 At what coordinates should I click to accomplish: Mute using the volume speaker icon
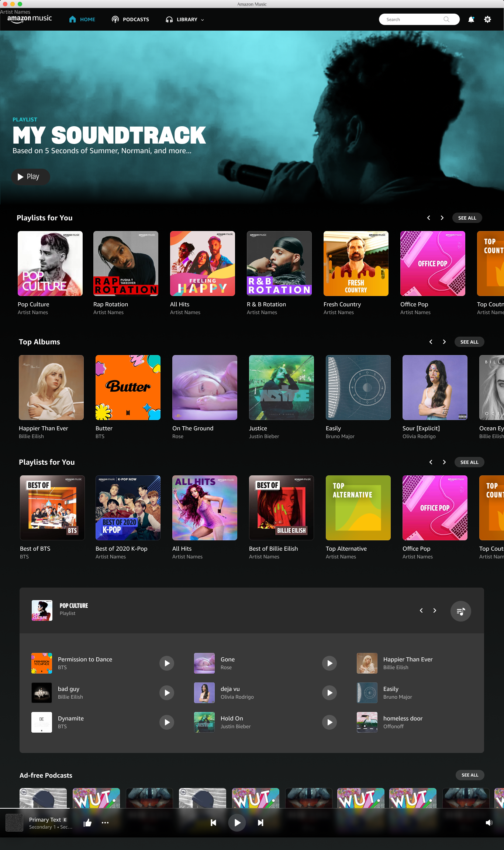point(489,822)
